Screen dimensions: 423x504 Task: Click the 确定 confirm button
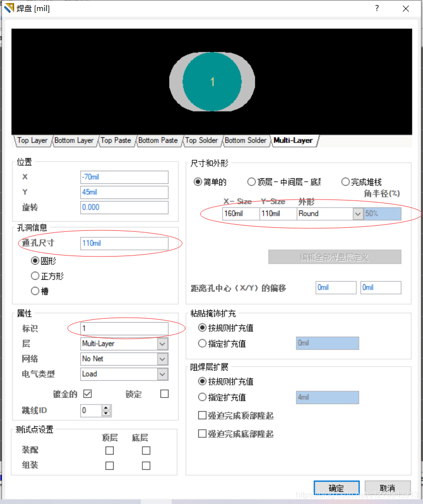point(336,488)
